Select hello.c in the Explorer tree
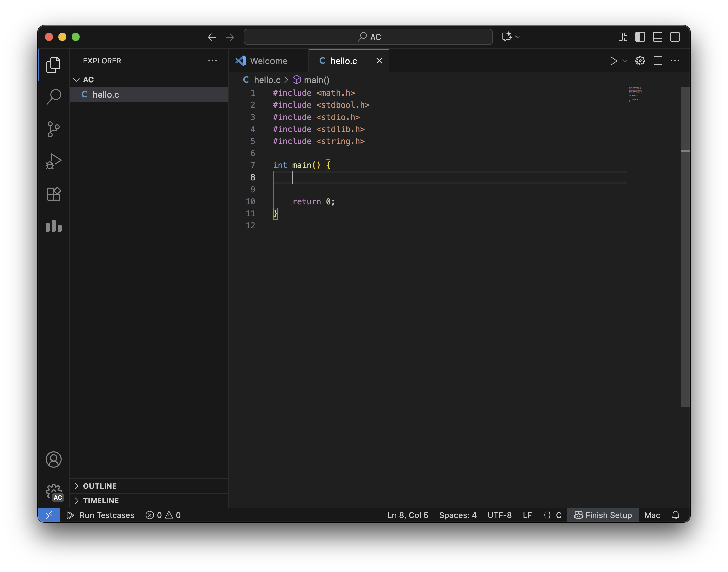 coord(106,95)
